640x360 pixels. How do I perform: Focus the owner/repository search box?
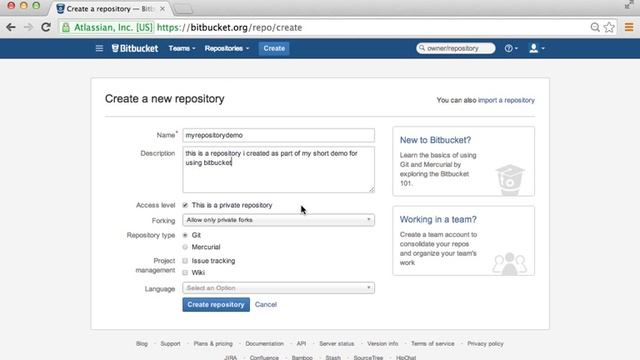(456, 48)
